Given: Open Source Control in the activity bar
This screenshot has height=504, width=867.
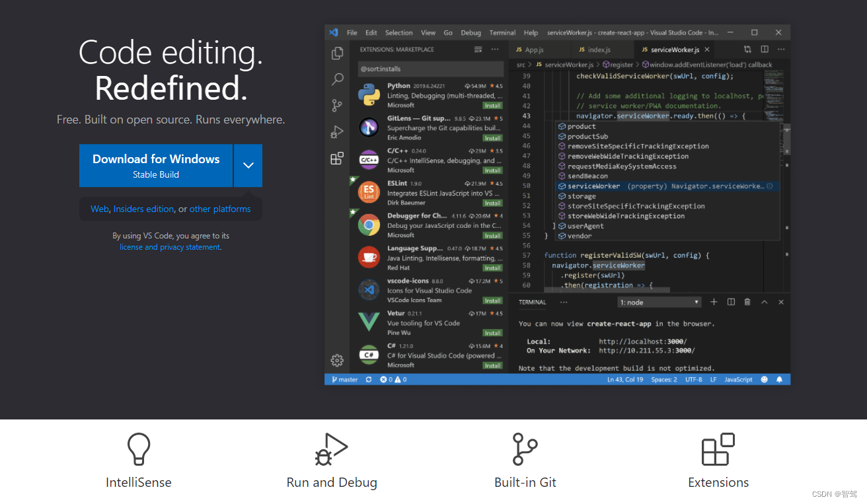Looking at the screenshot, I should tap(337, 106).
